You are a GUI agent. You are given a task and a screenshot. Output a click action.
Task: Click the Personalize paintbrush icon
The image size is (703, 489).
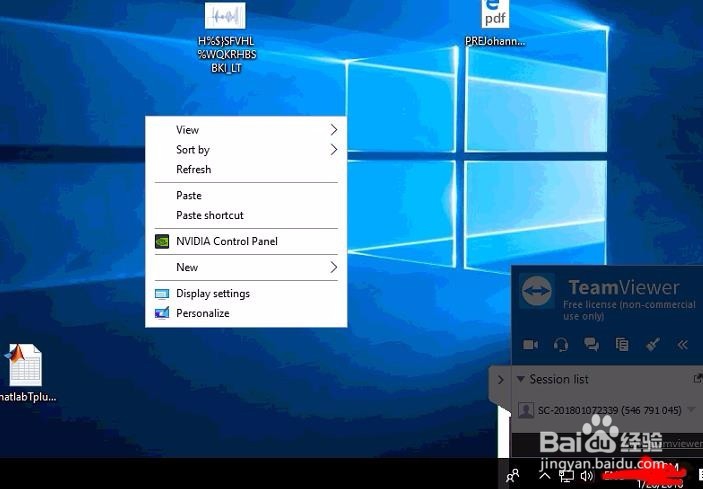click(x=162, y=313)
